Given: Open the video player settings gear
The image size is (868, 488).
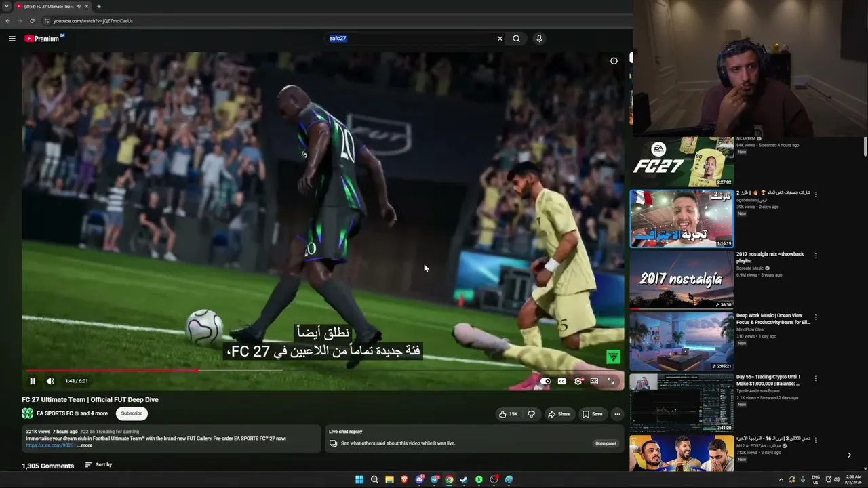Looking at the screenshot, I should click(x=578, y=381).
